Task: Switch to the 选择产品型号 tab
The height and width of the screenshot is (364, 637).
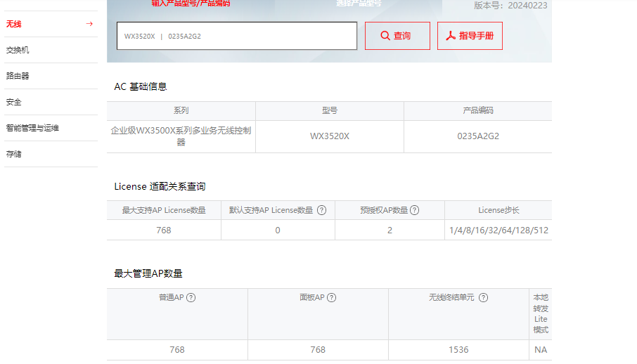Action: (x=359, y=4)
